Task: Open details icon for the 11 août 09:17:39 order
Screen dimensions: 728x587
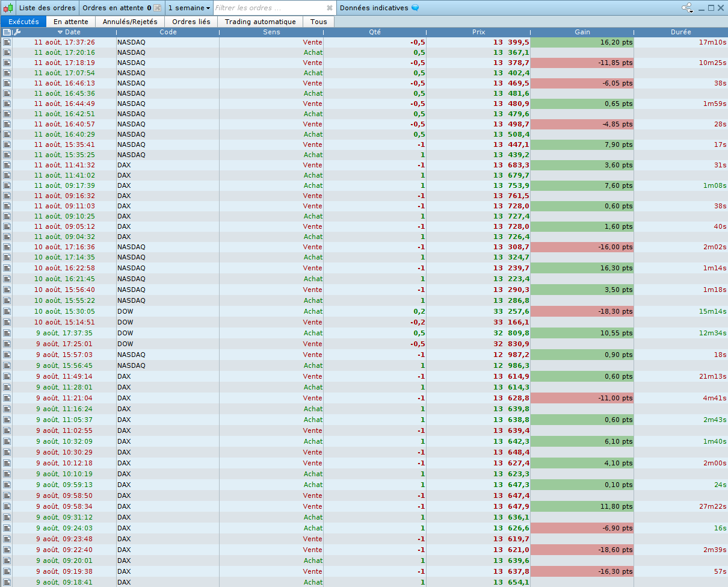Action: pos(7,185)
